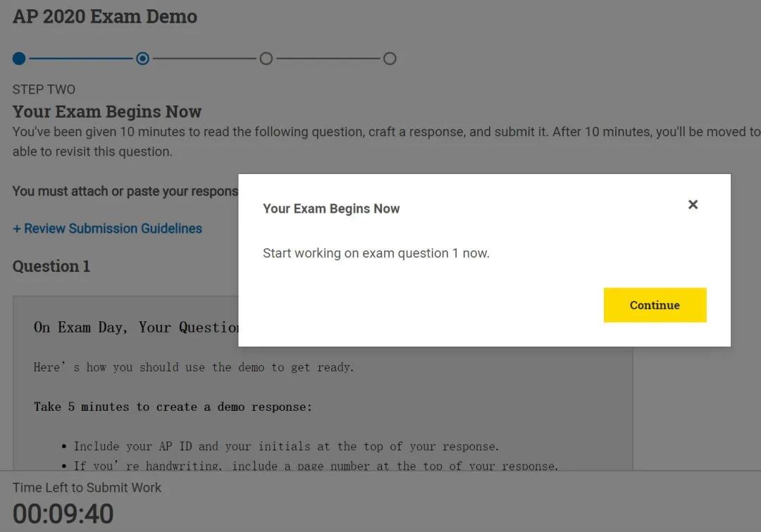The height and width of the screenshot is (532, 761).
Task: Click 'On Exam Day, Your Question' heading
Action: click(136, 327)
